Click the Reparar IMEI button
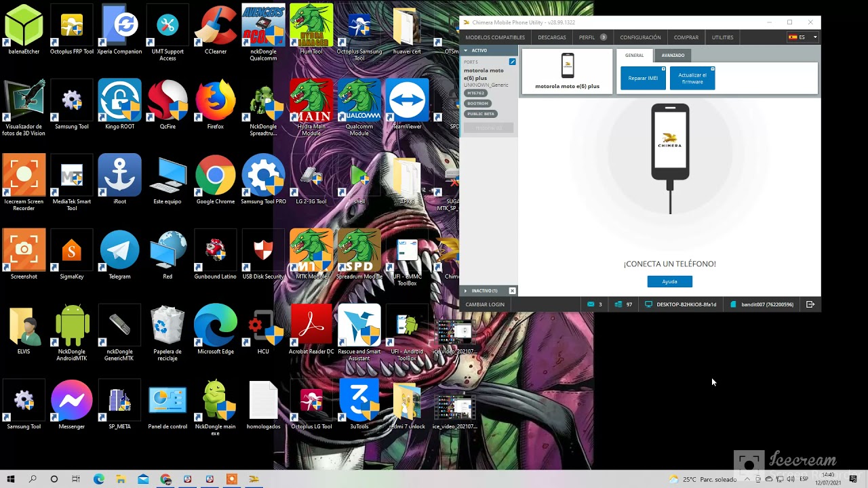This screenshot has width=868, height=488. click(x=643, y=78)
